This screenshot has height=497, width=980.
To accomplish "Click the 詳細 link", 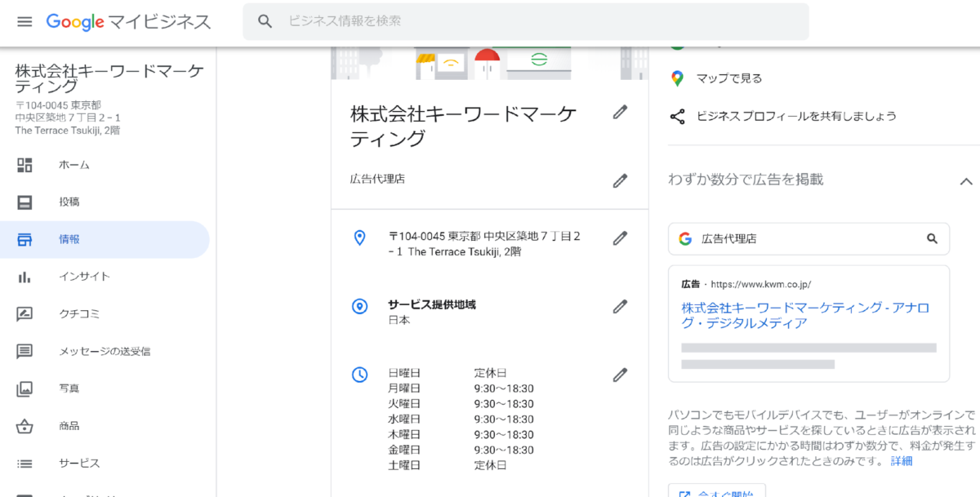I will (x=902, y=461).
